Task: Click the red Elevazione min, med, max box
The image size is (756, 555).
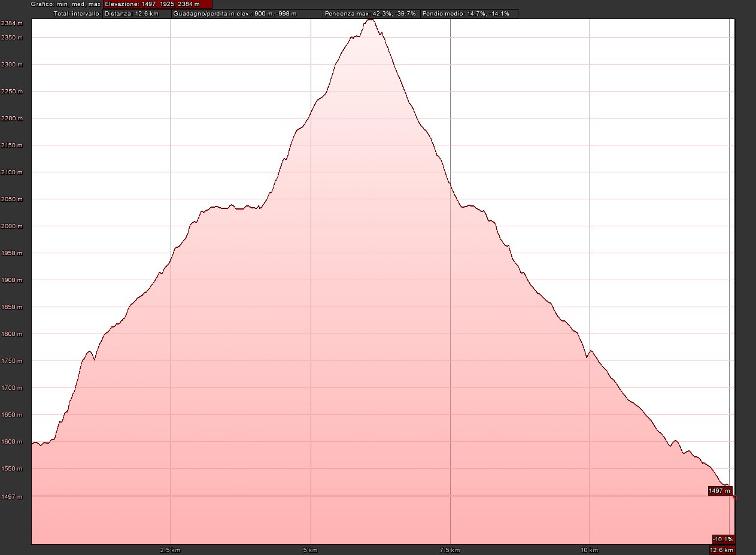Action: (157, 4)
